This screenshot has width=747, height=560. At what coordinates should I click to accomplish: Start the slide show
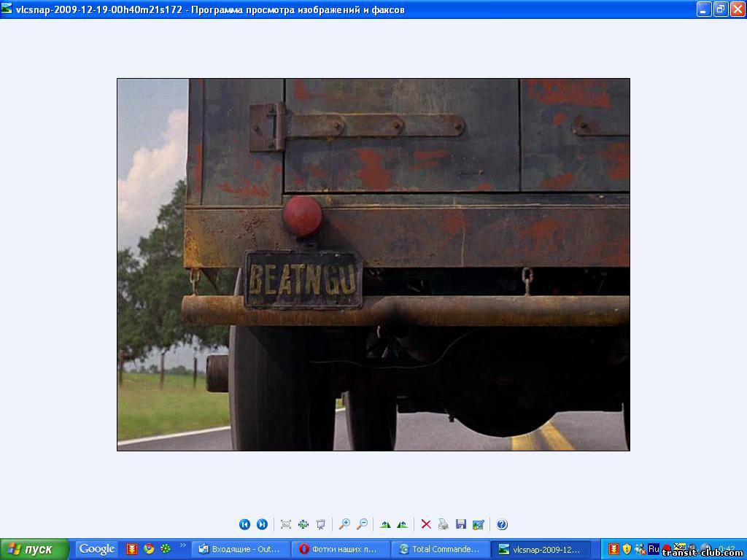pos(321,524)
